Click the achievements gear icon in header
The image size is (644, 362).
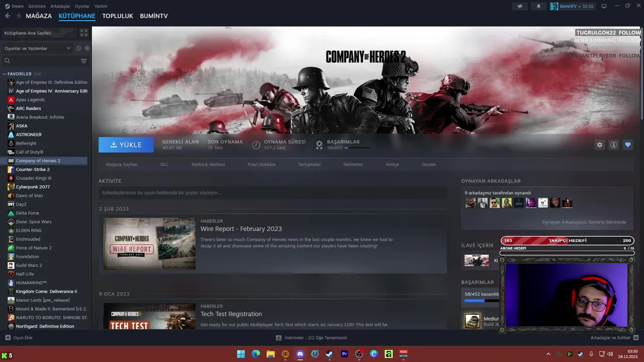click(x=319, y=145)
